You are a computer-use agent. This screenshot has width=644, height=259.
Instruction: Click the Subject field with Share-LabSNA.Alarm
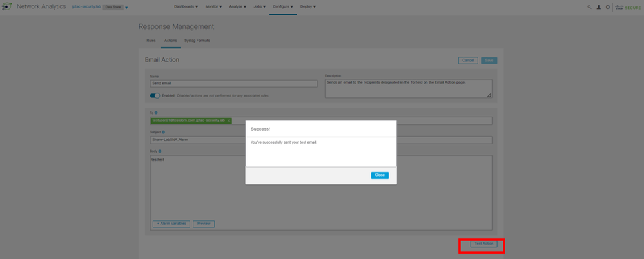[x=321, y=140]
